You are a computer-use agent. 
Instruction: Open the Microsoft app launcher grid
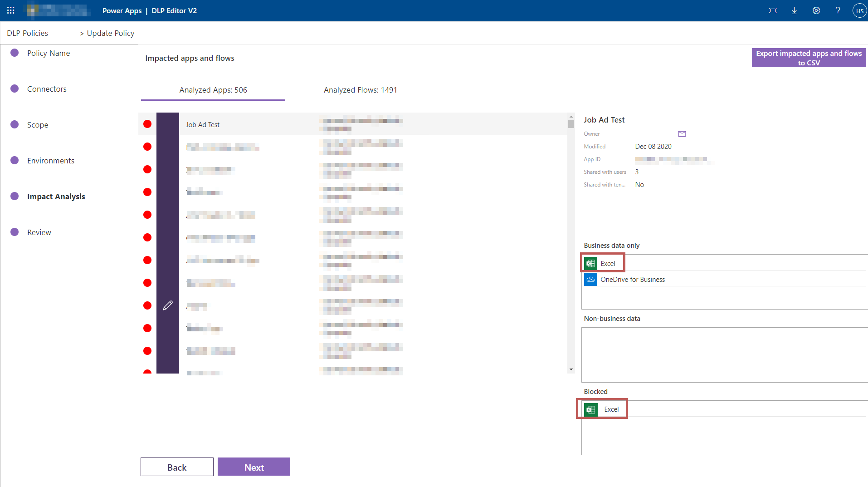point(10,10)
